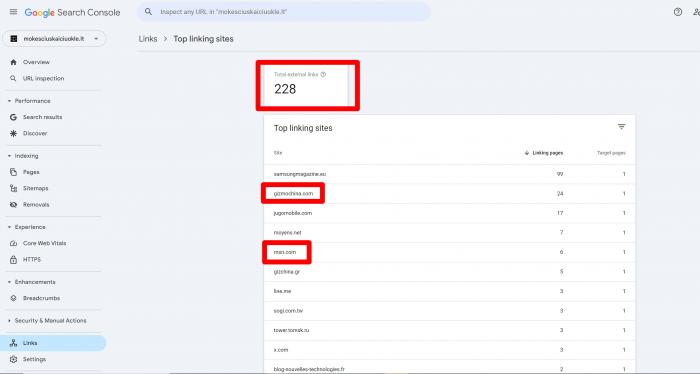Viewport: 700px width, 374px height.
Task: Open the Removals eye-slash icon
Action: [13, 204]
